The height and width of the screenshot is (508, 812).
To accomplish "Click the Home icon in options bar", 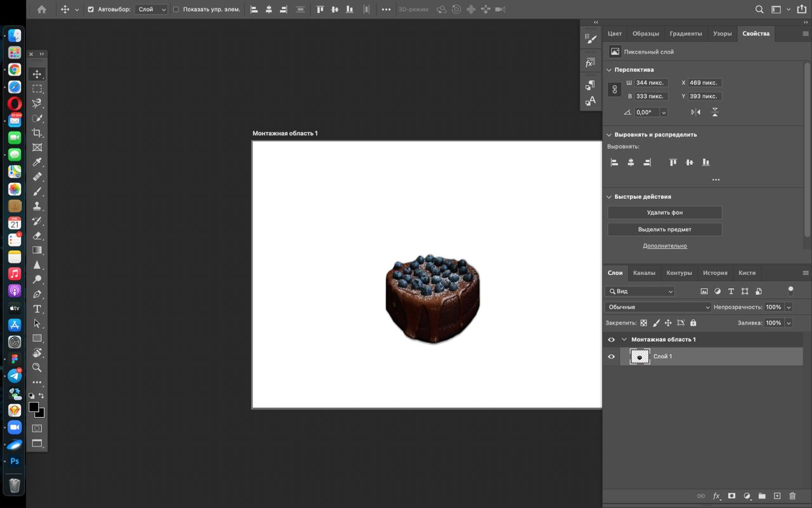I will pos(42,10).
